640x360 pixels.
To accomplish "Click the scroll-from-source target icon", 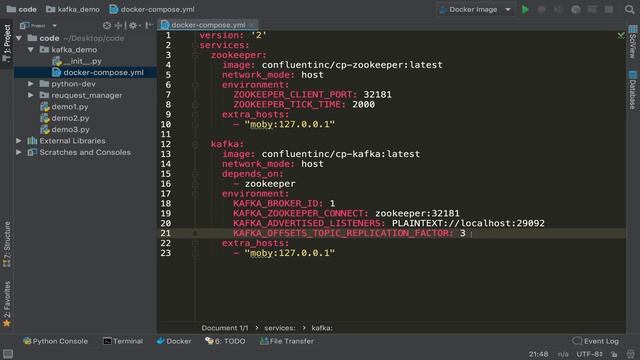I will click(107, 25).
